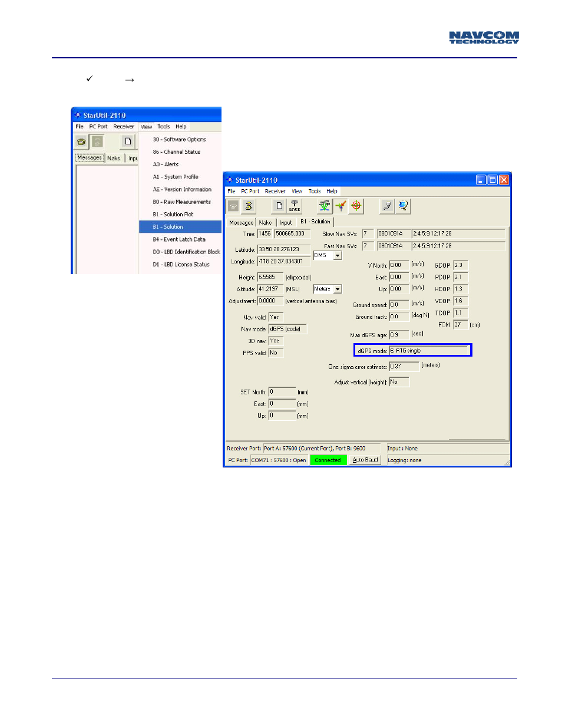This screenshot has height=728, width=562.
Task: Open File menu in back window
Action: 80,127
